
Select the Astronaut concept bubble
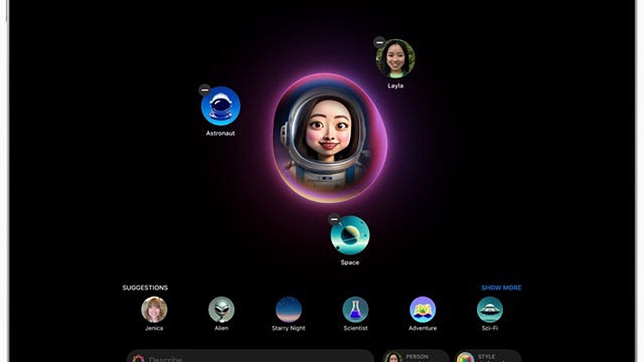(221, 106)
